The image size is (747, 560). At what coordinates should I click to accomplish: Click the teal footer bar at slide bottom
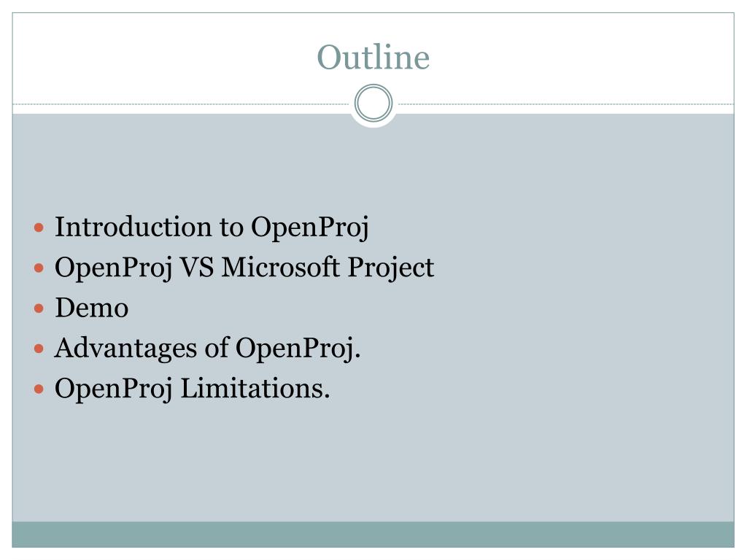point(373,534)
